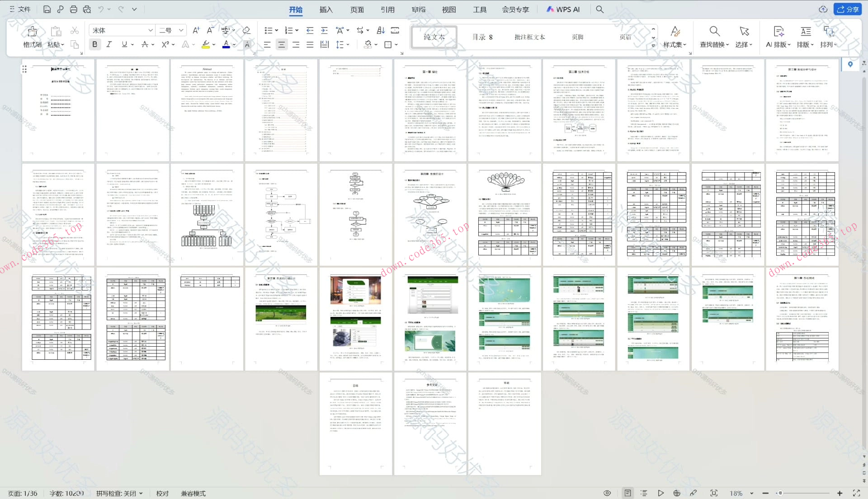Toggle italic formatting

(109, 44)
